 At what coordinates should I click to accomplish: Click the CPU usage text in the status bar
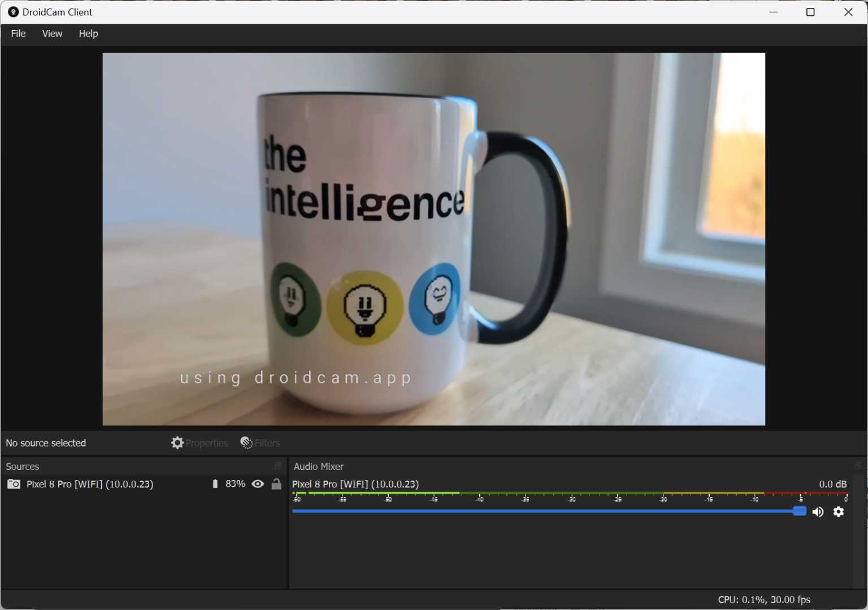(763, 599)
